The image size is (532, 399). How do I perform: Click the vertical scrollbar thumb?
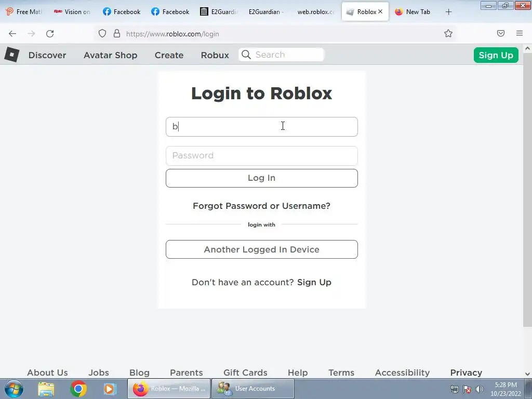[x=527, y=190]
